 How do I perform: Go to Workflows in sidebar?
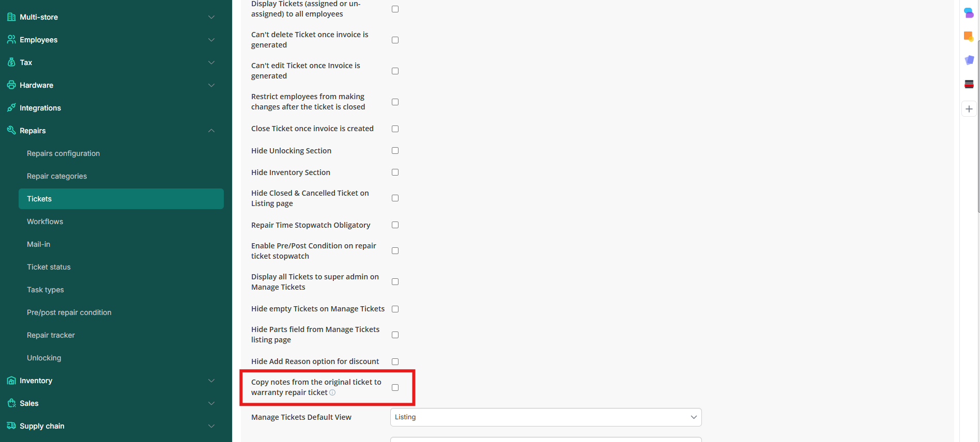(x=45, y=222)
